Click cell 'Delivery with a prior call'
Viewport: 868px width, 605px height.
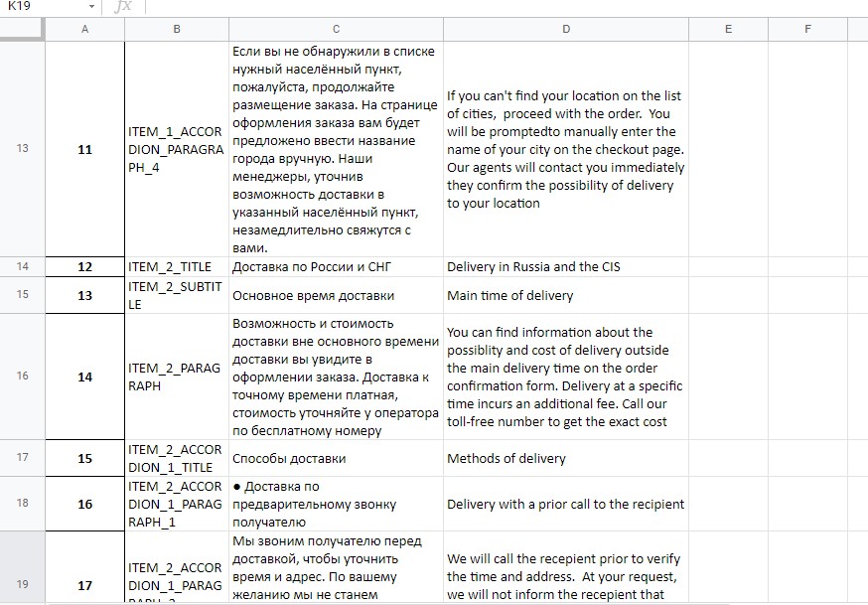[566, 504]
